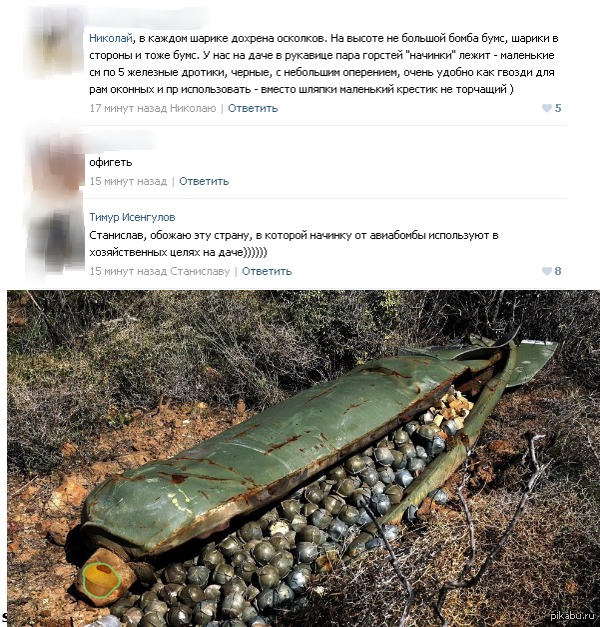This screenshot has width=600, height=627.
Task: Click the 'Станиславу' reply-target link
Action: click(200, 271)
